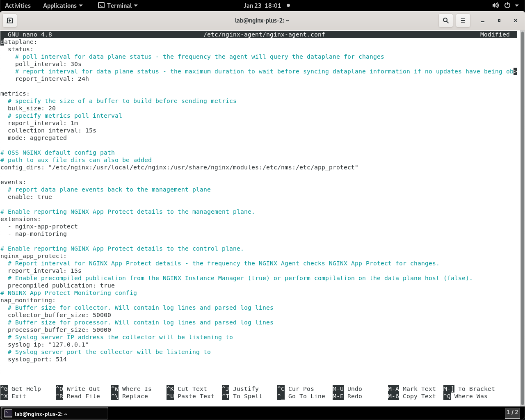Maximize the terminal window
This screenshot has height=420, width=525.
(x=499, y=21)
